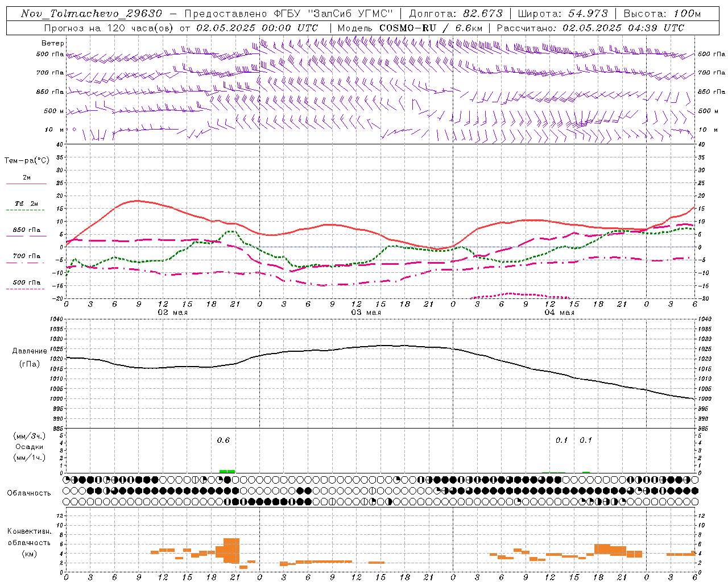Click the model label COSMO-RU / 6.6км
Viewport: 728px width, 582px height.
[x=431, y=28]
